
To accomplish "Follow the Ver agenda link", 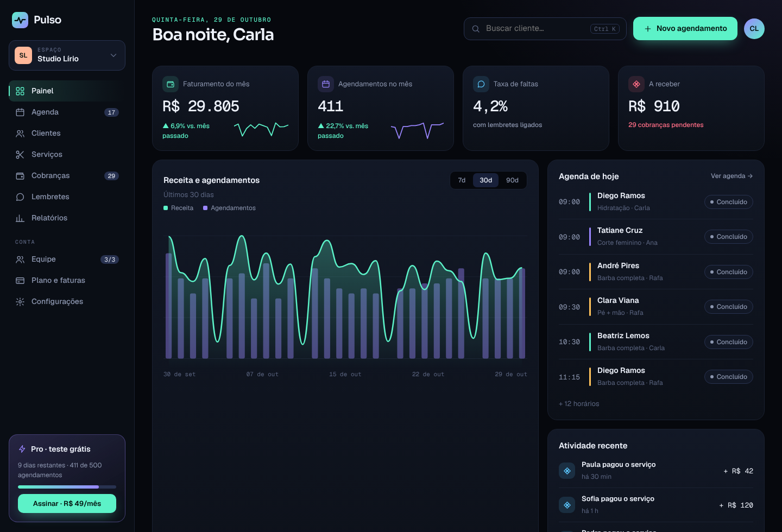I will [731, 176].
